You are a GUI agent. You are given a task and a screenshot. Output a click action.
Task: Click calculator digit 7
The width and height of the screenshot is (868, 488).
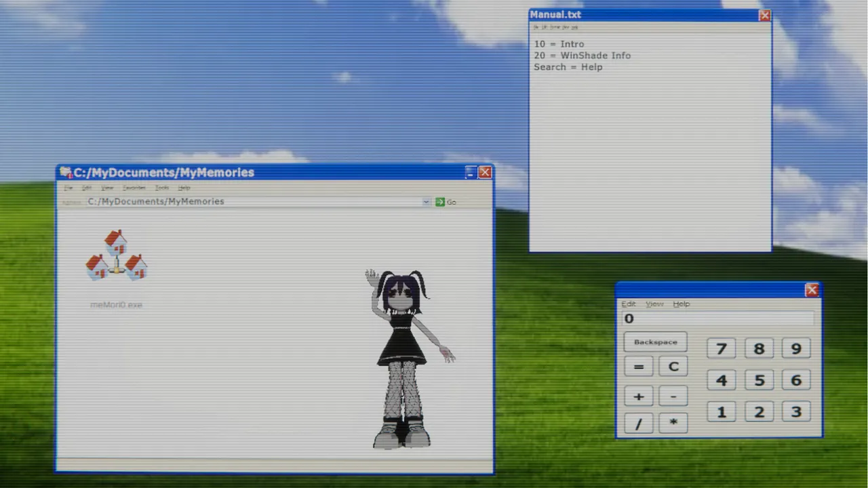pos(722,348)
